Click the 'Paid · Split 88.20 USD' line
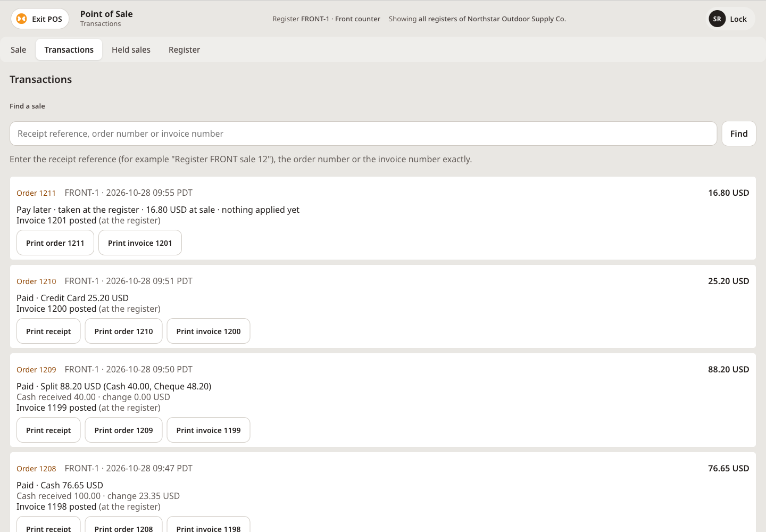 coord(114,386)
